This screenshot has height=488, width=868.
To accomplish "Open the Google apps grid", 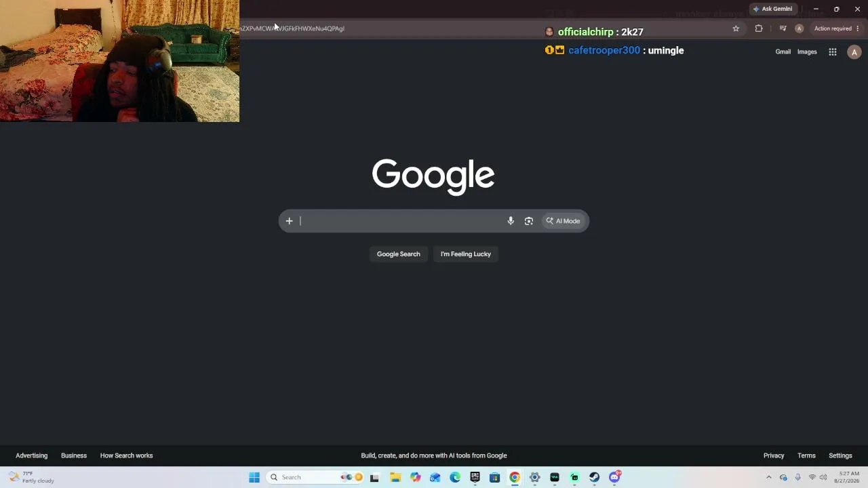I will (833, 52).
